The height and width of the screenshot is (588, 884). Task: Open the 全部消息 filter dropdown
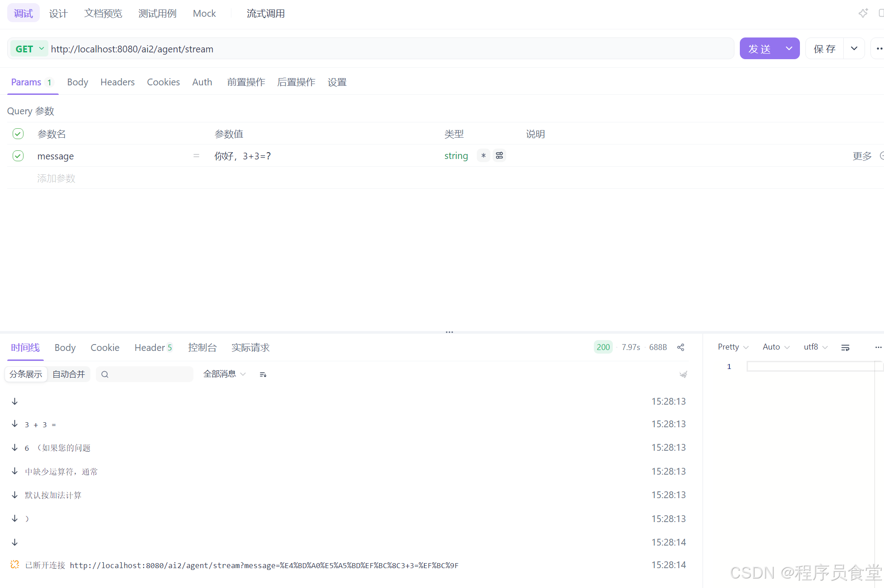224,374
